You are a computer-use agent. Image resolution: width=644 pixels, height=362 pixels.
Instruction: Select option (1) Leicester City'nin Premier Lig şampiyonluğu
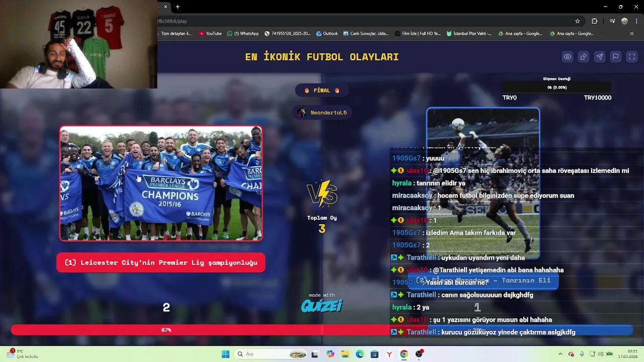click(x=161, y=262)
